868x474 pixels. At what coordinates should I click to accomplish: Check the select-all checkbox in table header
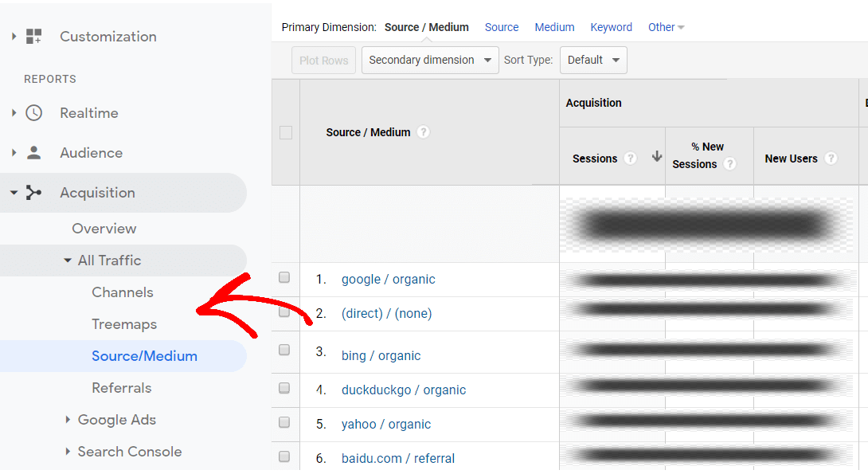coord(285,132)
